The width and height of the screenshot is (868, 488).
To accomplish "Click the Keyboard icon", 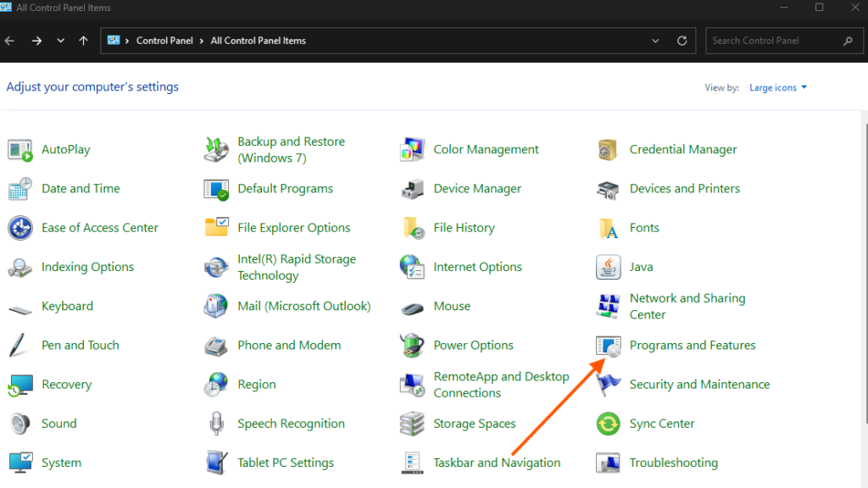I will click(20, 308).
